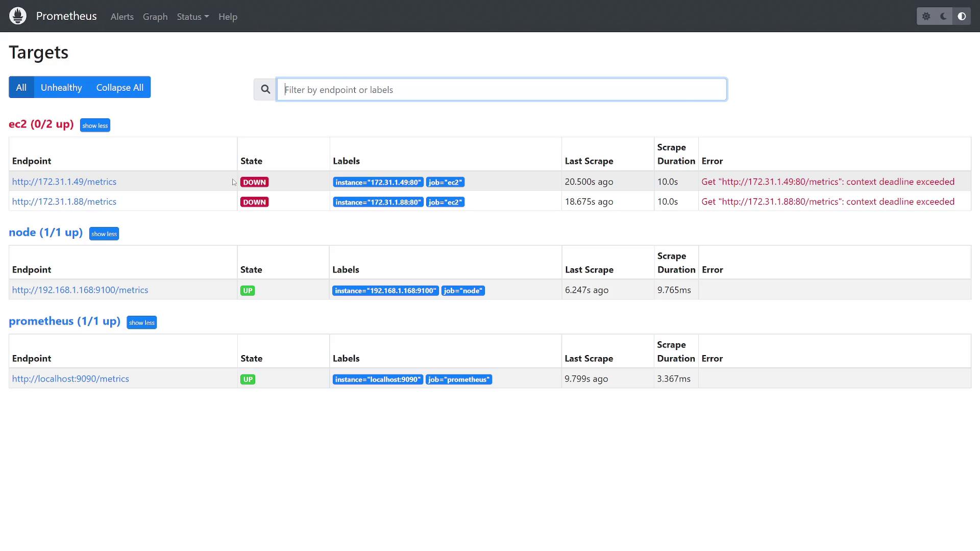Open the Status dropdown menu
980x551 pixels.
coord(192,17)
